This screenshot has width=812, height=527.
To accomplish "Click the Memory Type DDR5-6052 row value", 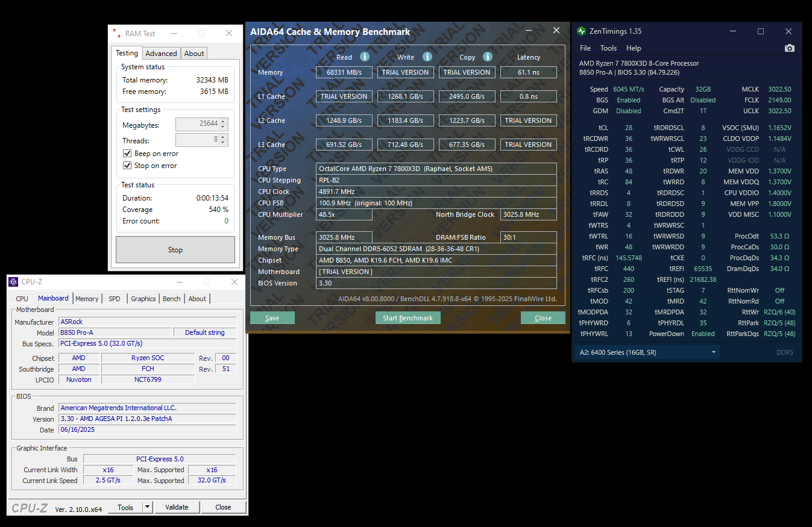I will tap(436, 249).
